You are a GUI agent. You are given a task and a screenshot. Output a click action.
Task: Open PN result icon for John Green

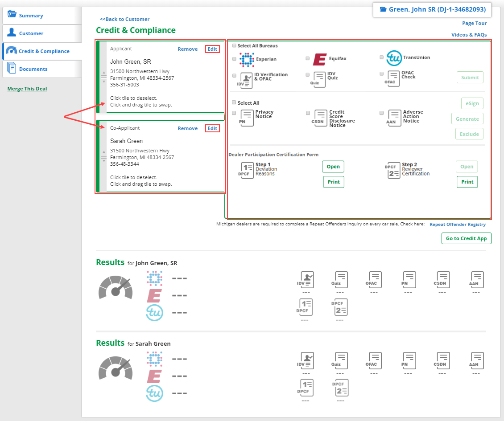coord(409,279)
